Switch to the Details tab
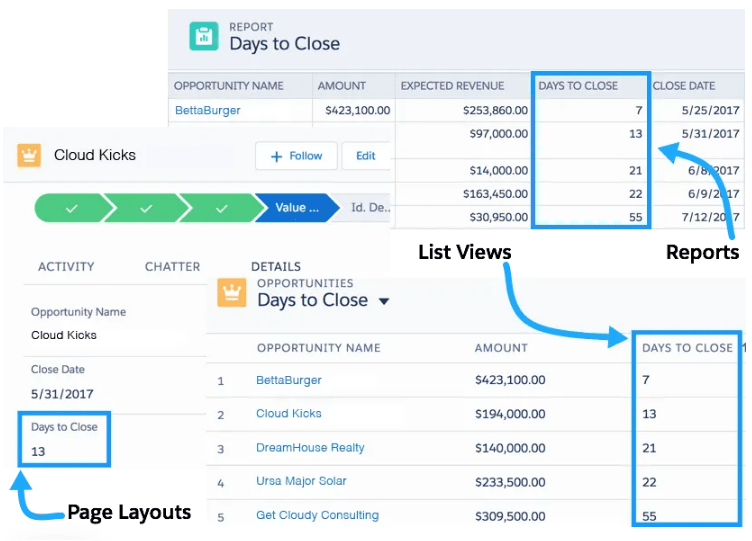Screen dimensions: 752x541 click(276, 267)
